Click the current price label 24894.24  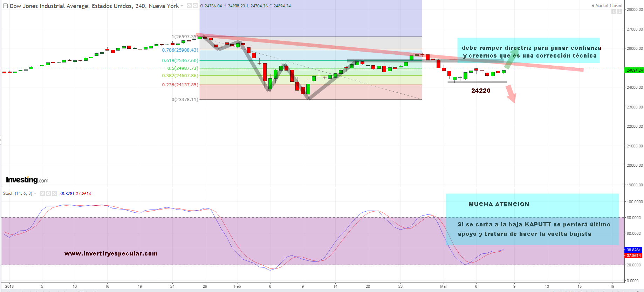[635, 70]
